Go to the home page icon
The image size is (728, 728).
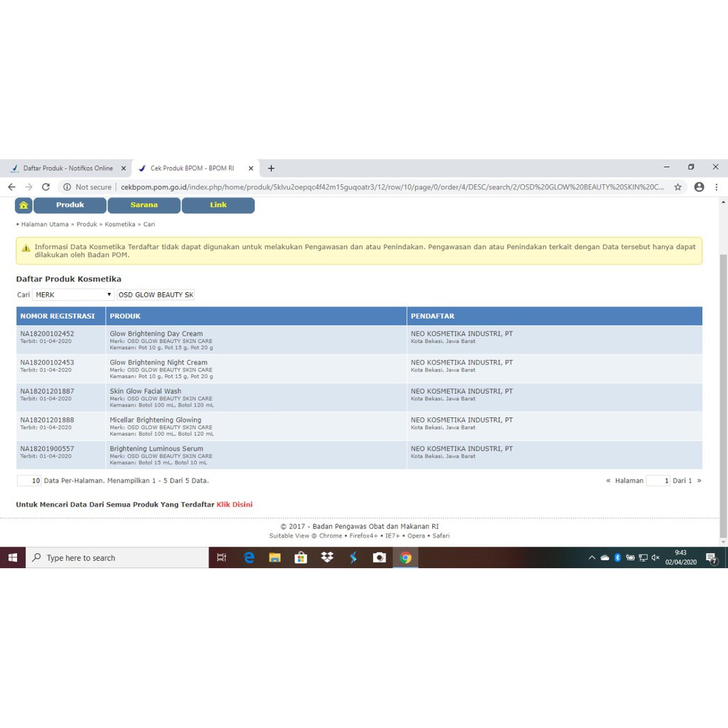(x=23, y=205)
